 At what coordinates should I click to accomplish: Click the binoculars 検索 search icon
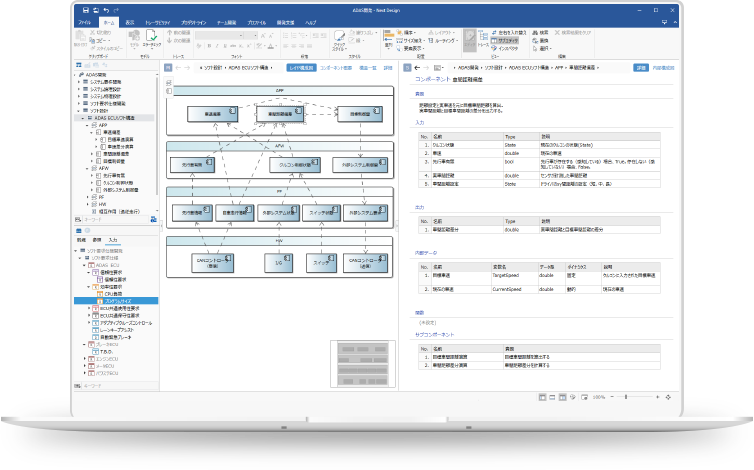point(535,33)
